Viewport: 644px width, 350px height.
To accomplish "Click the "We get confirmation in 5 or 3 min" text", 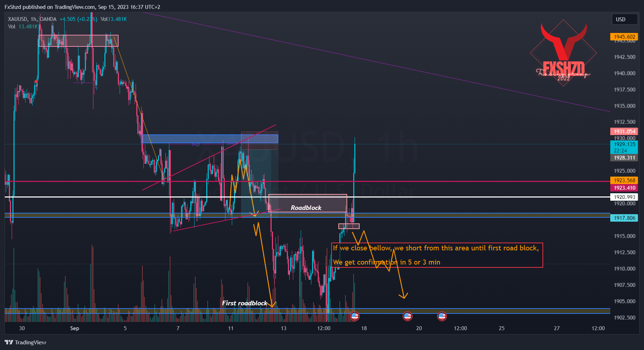I will [387, 262].
